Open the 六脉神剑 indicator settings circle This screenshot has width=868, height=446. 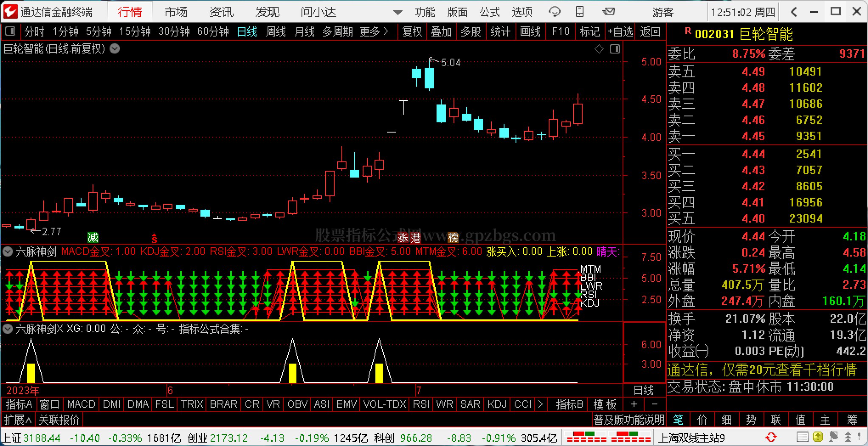[x=8, y=251]
